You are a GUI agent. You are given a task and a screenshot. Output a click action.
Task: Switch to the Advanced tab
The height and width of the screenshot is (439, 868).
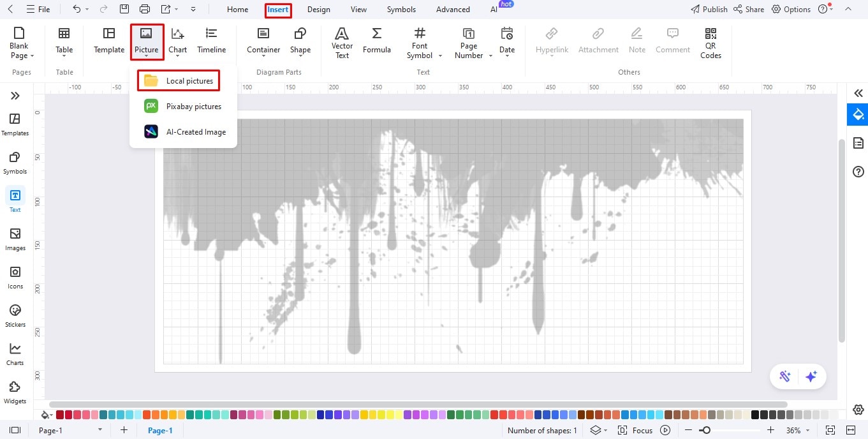(x=453, y=10)
